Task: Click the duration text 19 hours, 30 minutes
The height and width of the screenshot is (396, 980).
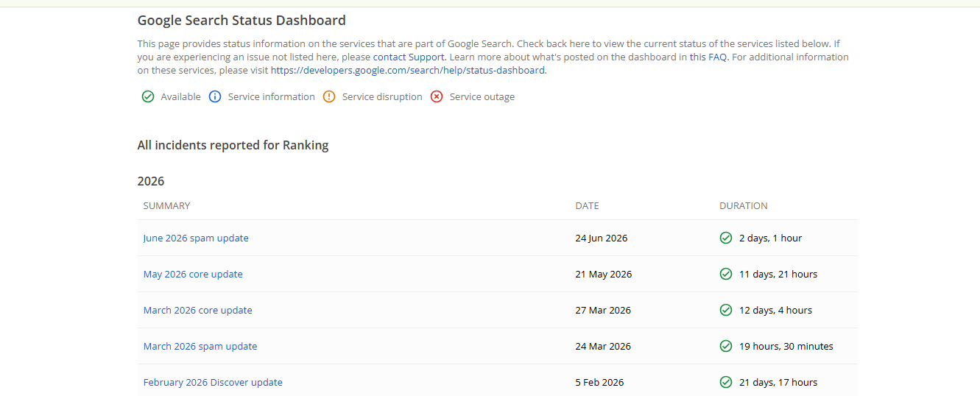Action: coord(786,346)
